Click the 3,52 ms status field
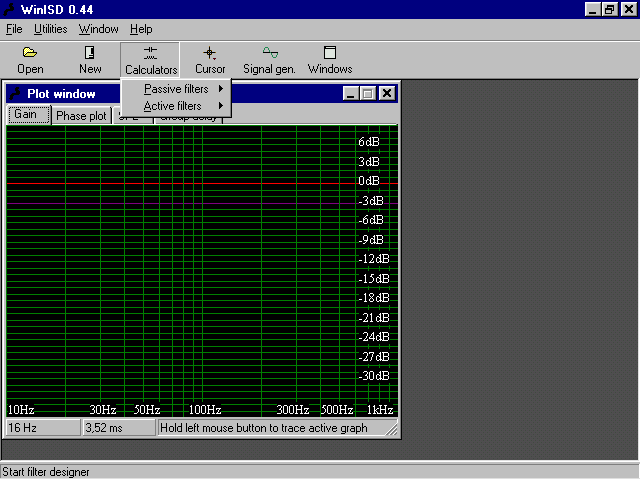 [x=119, y=428]
